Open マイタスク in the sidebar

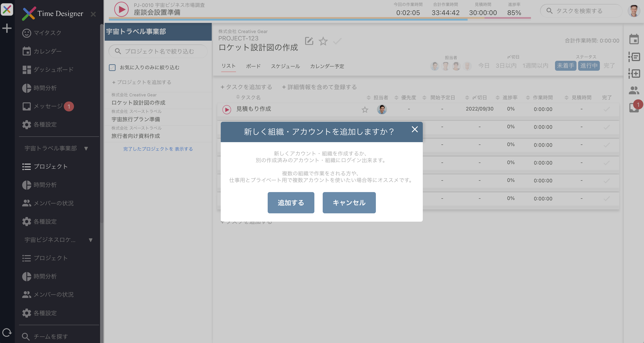(x=47, y=33)
